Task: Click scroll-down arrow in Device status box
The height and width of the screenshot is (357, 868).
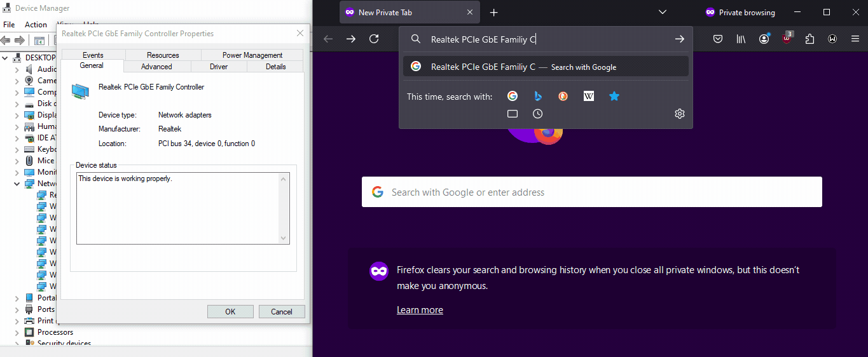Action: pyautogui.click(x=284, y=238)
